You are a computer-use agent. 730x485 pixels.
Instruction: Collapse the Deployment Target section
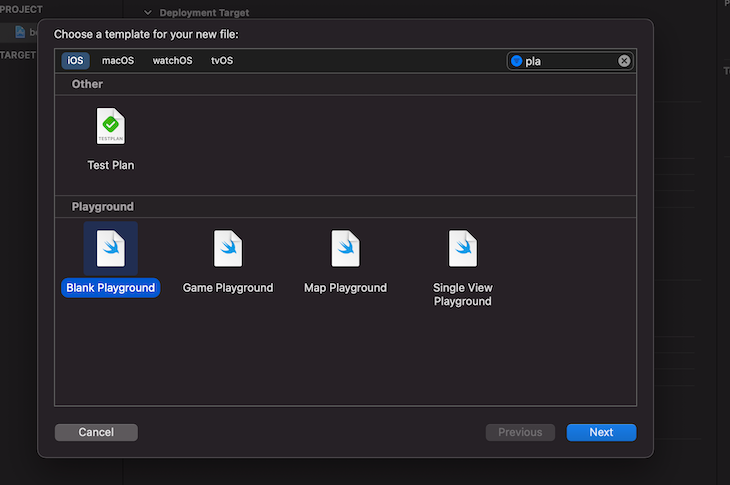click(x=148, y=13)
